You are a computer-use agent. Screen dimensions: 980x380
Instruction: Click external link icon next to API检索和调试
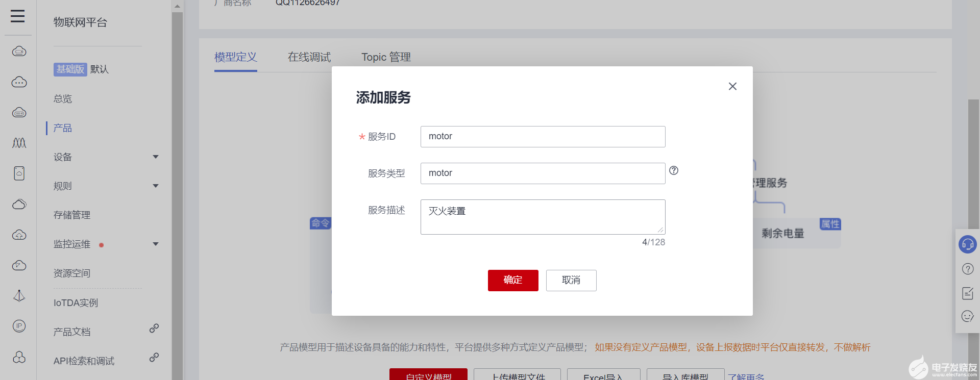[x=154, y=357]
